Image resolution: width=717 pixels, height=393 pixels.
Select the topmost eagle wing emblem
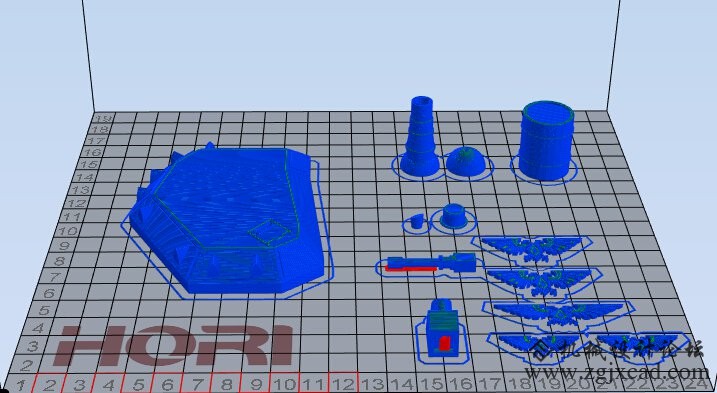pyautogui.click(x=532, y=249)
